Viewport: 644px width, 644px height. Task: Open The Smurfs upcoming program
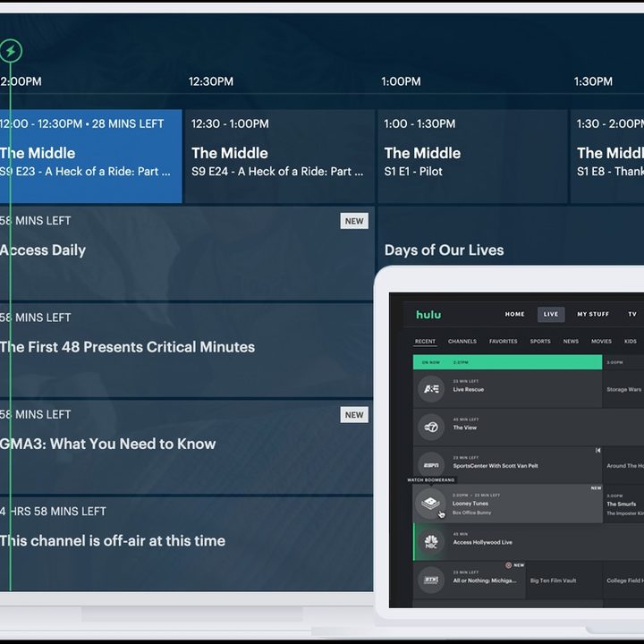622,504
